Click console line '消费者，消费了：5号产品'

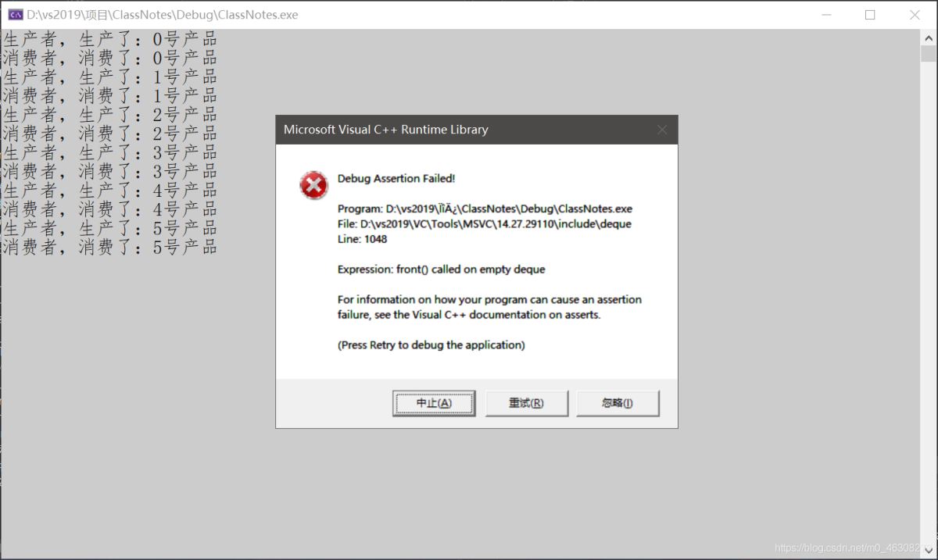[109, 247]
